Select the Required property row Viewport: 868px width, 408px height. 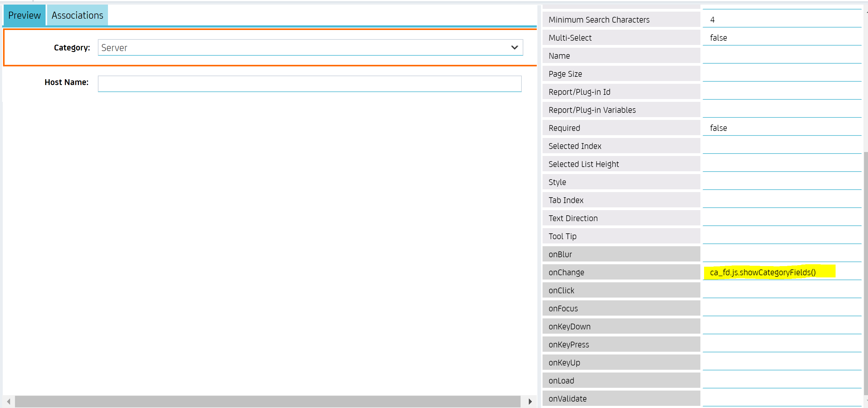[621, 128]
